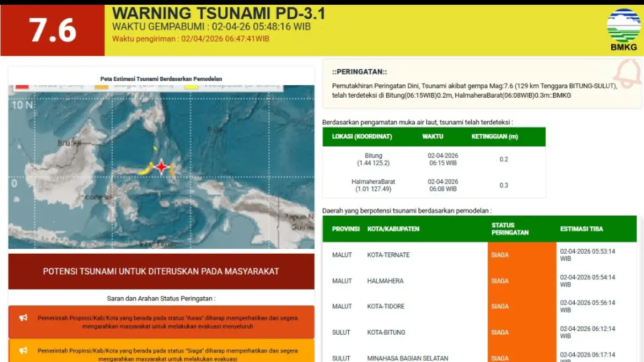This screenshot has width=644, height=362.
Task: Click the WAKTU column header
Action: click(433, 137)
